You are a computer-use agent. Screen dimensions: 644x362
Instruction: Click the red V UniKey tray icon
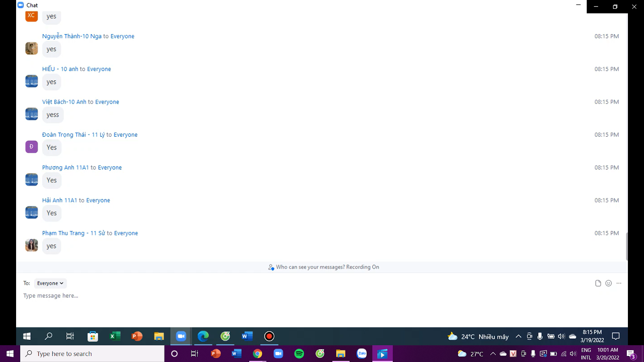click(513, 354)
